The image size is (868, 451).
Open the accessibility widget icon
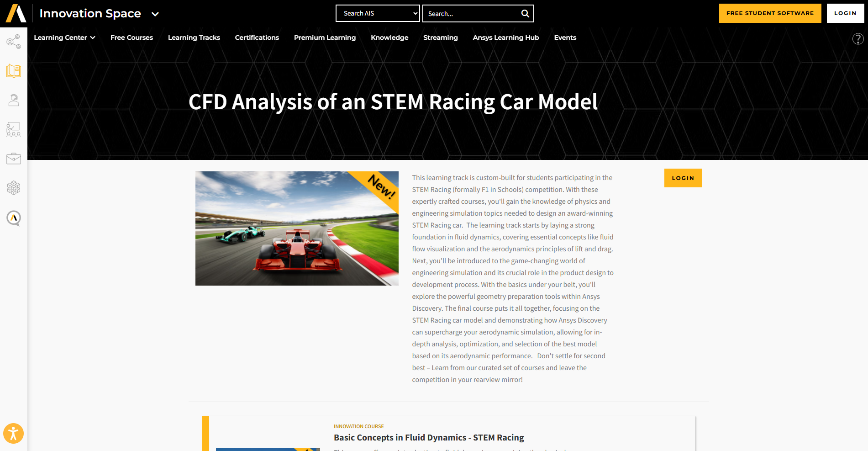tap(13, 433)
